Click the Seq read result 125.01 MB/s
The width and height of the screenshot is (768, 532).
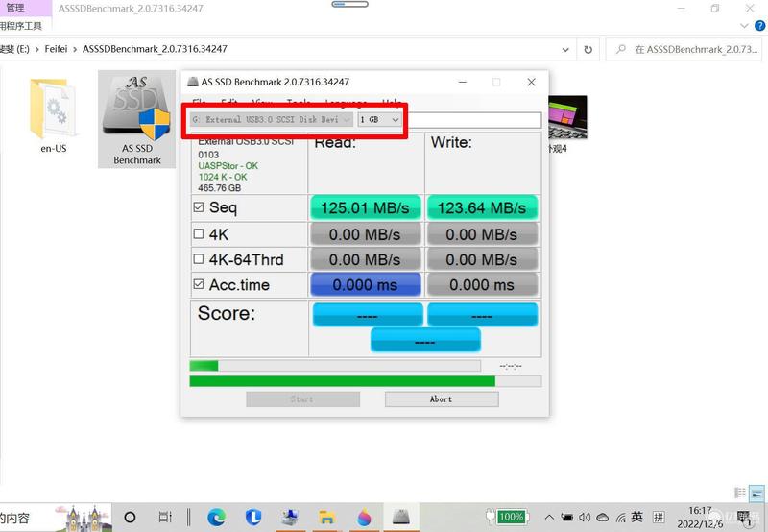pyautogui.click(x=366, y=208)
